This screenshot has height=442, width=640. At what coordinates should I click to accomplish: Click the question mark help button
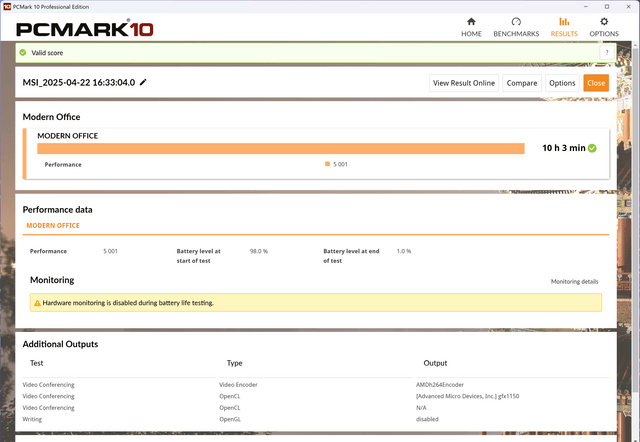coord(607,52)
